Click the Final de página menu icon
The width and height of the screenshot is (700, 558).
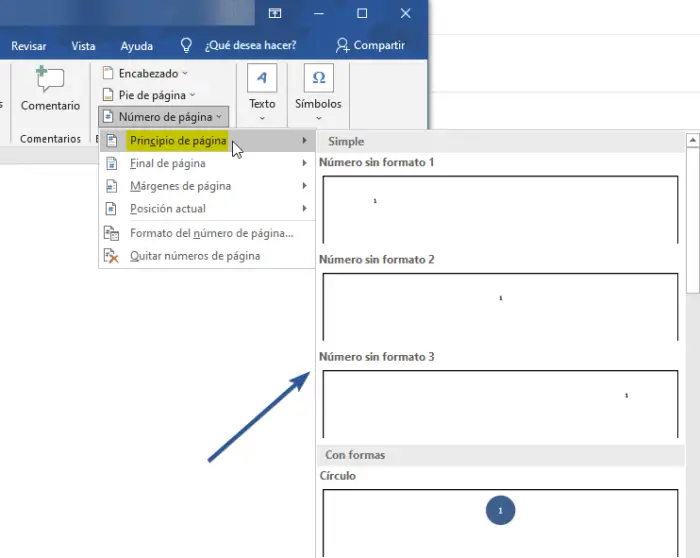(x=112, y=163)
